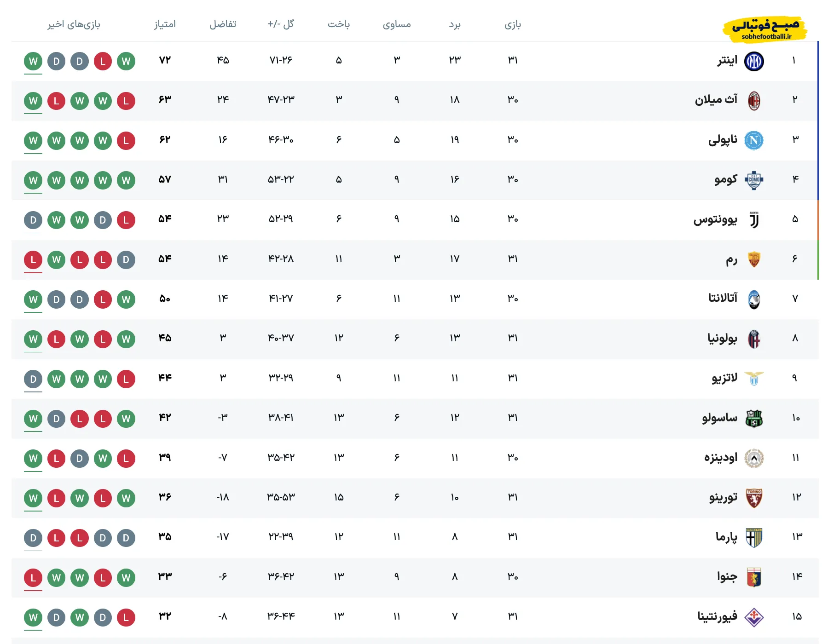Click the بازی‌های اخیر column header
822x644 pixels.
(74, 24)
